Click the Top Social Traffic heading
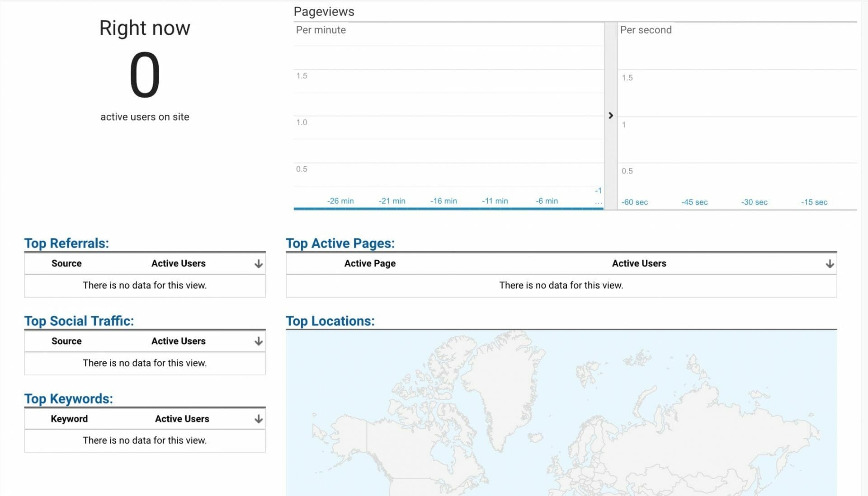Screen dimensions: 868x496 (x=79, y=321)
